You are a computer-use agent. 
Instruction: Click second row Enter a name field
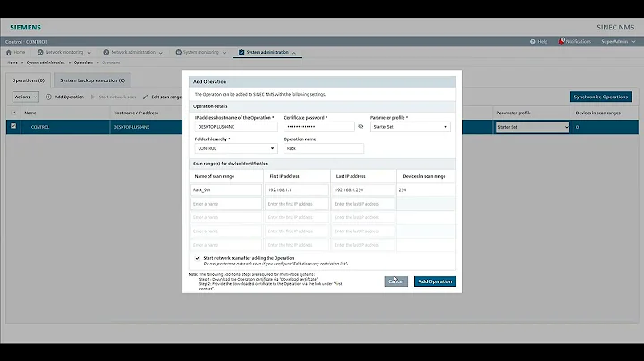226,204
